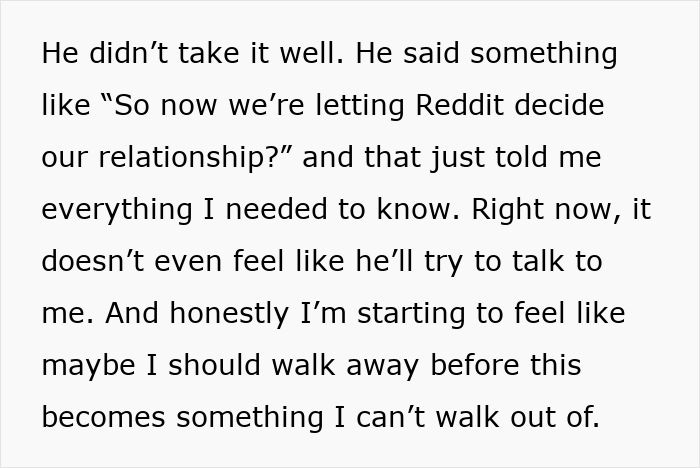The width and height of the screenshot is (700, 468).
Task: Click the word "needed" in the fourth line
Action: pyautogui.click(x=276, y=209)
